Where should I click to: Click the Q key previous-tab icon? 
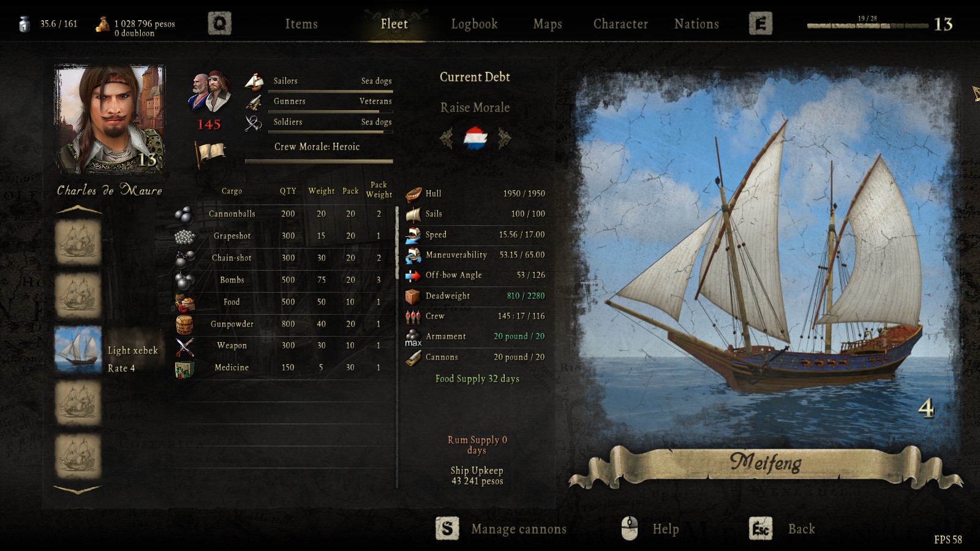[x=219, y=24]
